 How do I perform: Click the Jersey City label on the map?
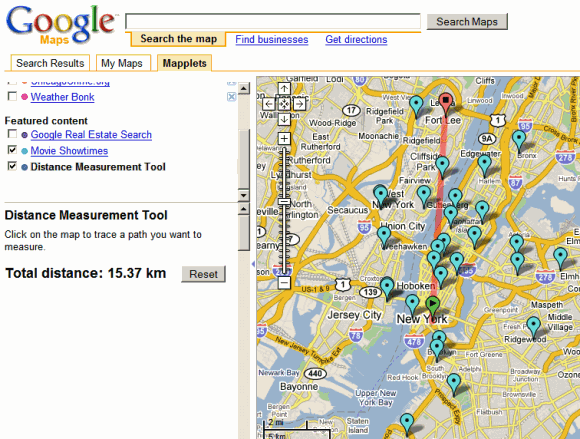(x=354, y=315)
